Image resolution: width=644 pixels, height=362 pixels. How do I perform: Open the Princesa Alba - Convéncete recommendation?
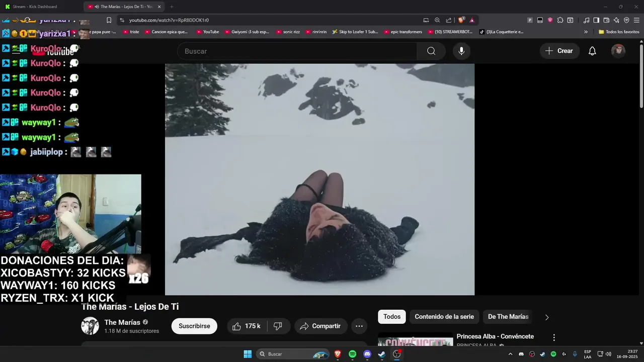point(495,336)
